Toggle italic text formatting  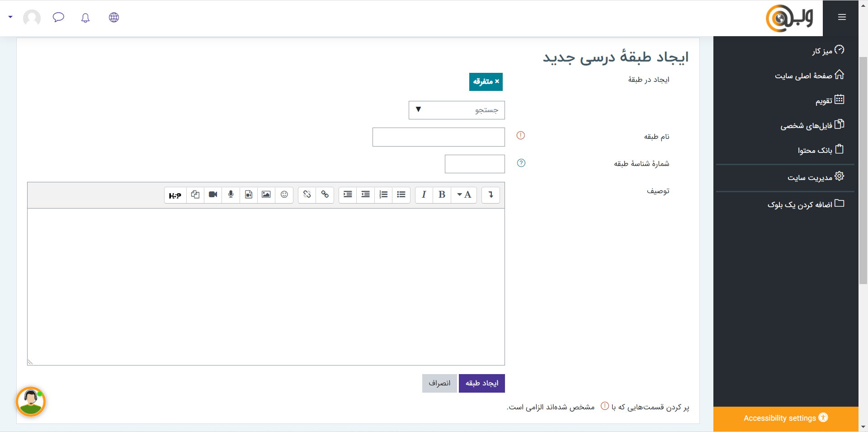(424, 195)
